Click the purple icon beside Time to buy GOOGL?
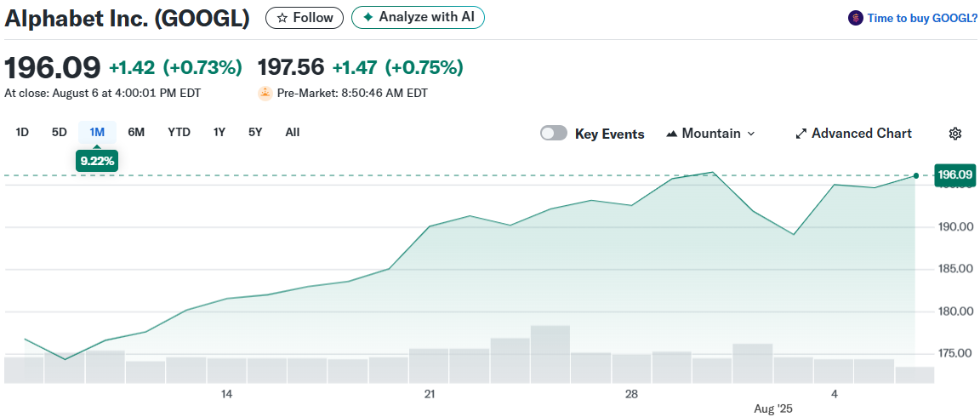The image size is (980, 417). pos(855,18)
